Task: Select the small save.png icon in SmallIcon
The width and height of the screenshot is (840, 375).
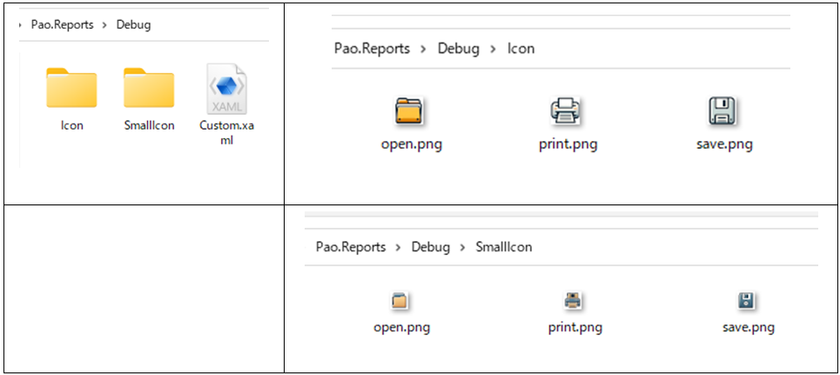Action: pyautogui.click(x=746, y=301)
